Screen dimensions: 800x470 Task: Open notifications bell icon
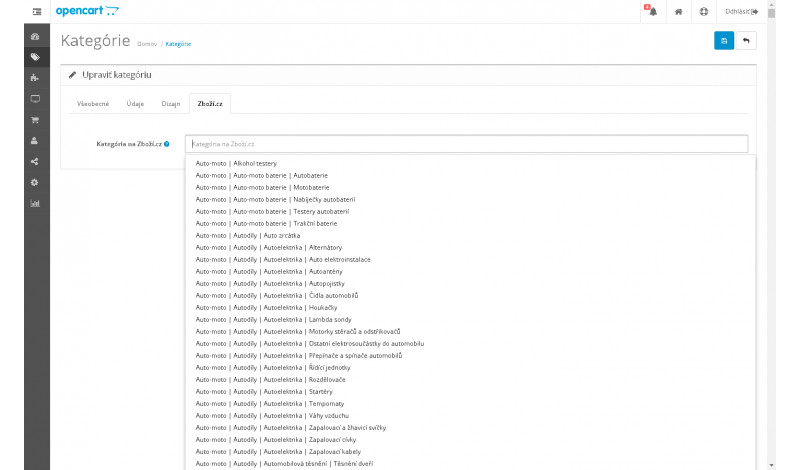tap(653, 11)
